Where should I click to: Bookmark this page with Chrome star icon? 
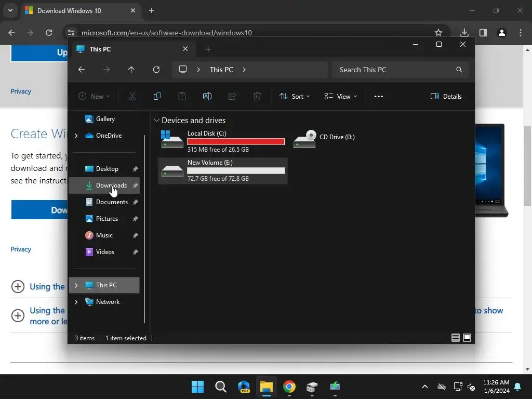(438, 33)
